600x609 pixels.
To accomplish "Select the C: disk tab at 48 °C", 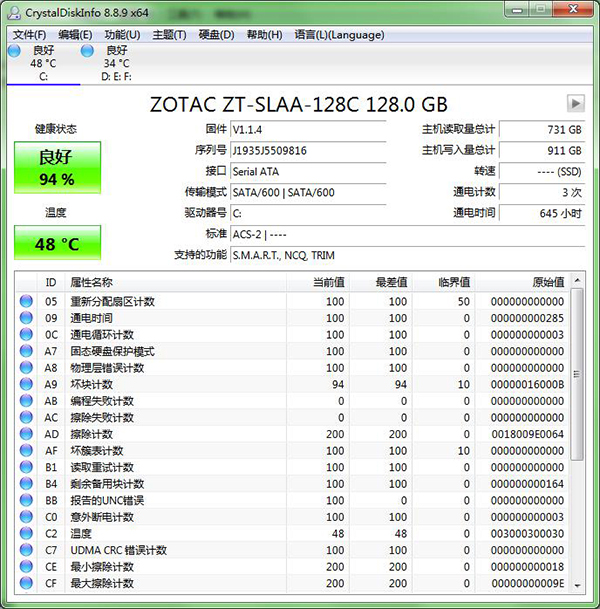I will tap(43, 63).
